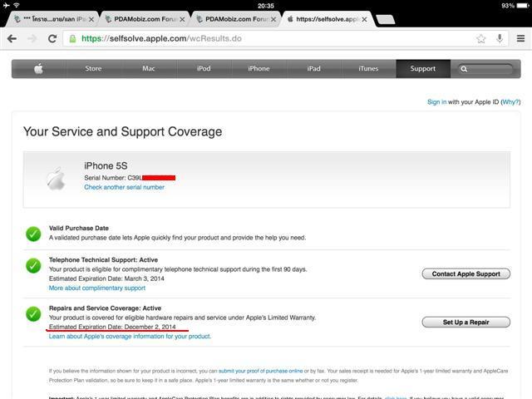The width and height of the screenshot is (532, 399).
Task: Open More about complimentary support link
Action: pyautogui.click(x=97, y=288)
